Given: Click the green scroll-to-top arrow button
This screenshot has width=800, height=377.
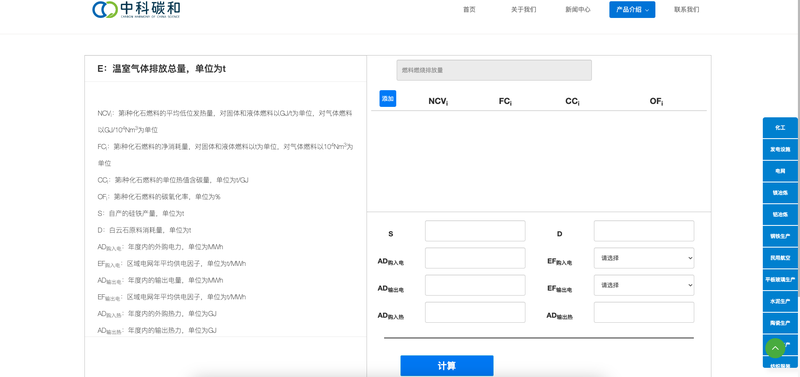Looking at the screenshot, I should click(775, 348).
